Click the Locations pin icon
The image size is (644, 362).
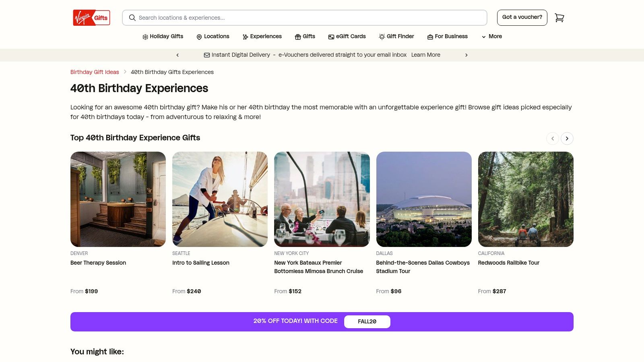tap(199, 37)
